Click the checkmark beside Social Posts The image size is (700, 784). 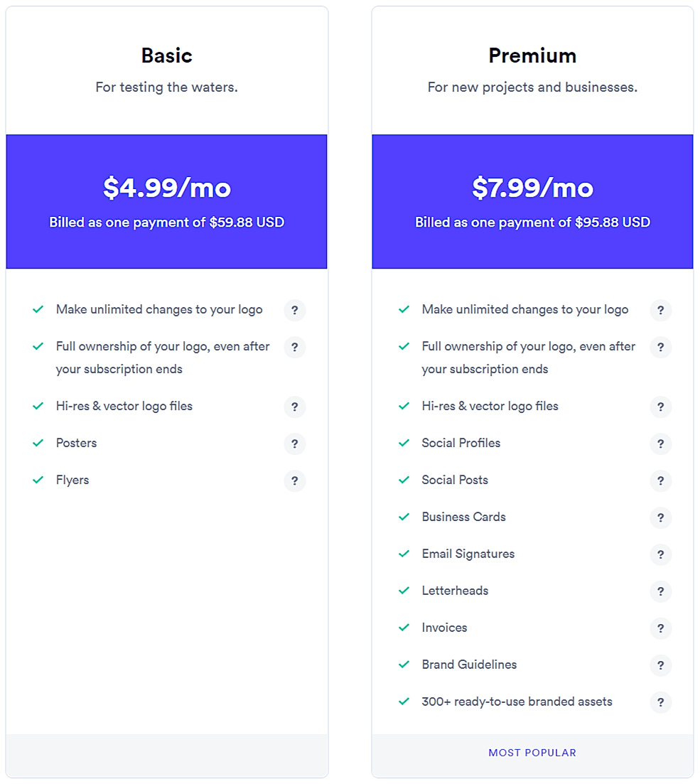point(404,480)
